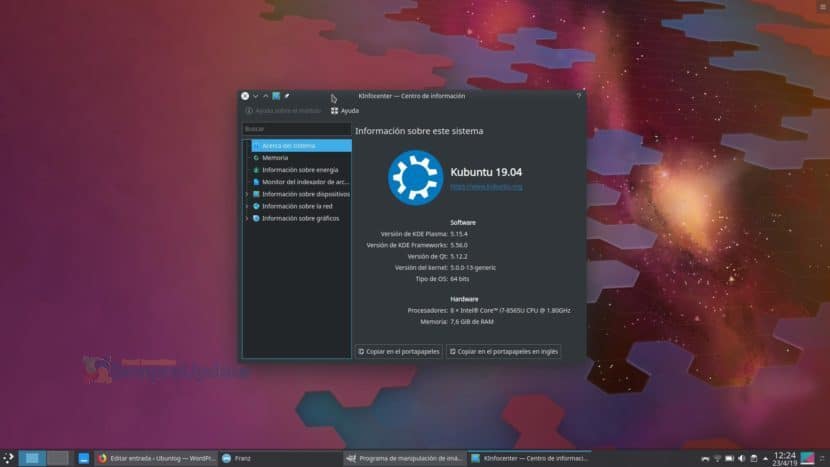Click the graphics information icon
The width and height of the screenshot is (830, 467).
256,219
